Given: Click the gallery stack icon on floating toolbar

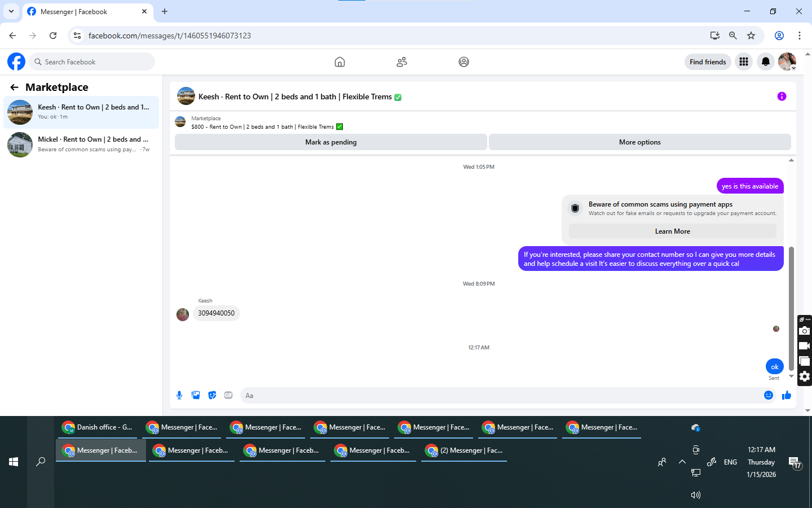Looking at the screenshot, I should tap(805, 361).
